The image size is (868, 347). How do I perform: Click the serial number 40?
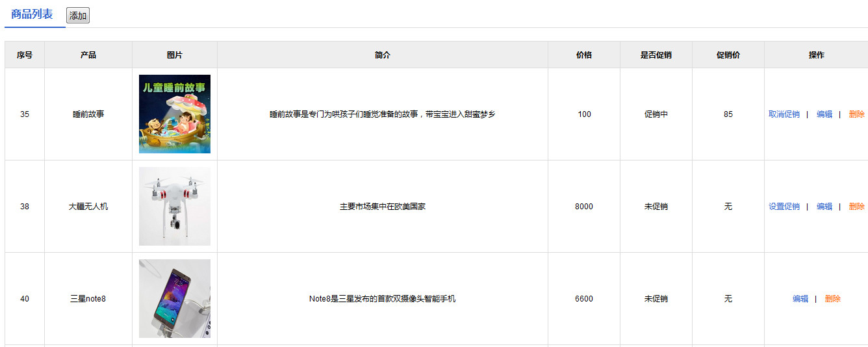25,299
